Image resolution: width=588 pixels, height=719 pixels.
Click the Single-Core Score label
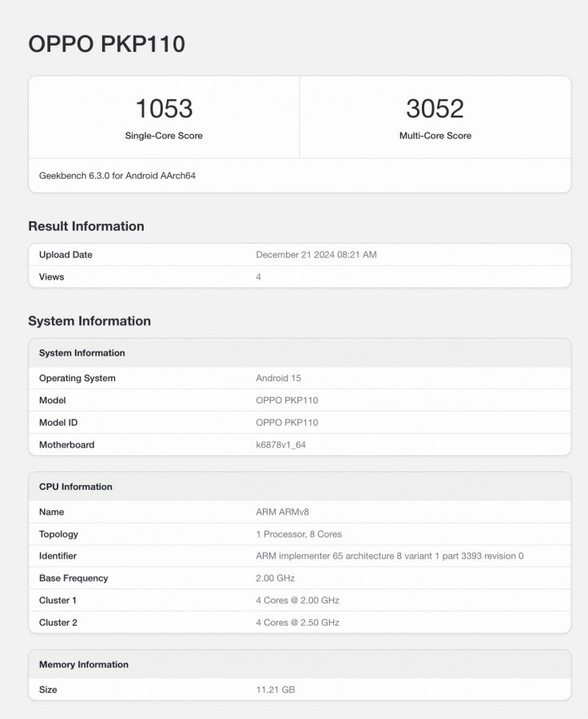pyautogui.click(x=164, y=136)
